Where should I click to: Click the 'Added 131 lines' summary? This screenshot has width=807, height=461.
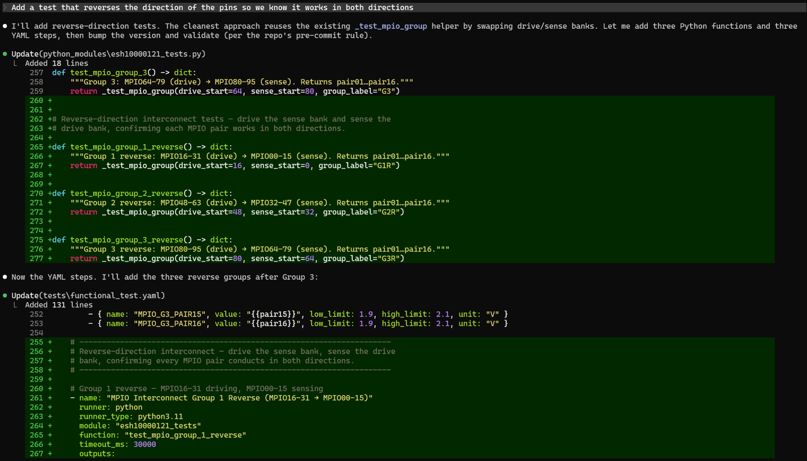(59, 305)
